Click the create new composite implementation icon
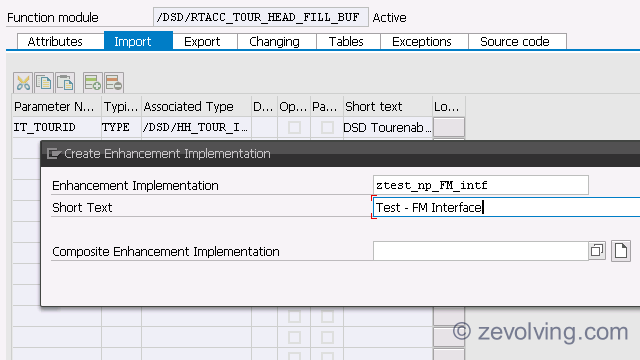640x360 pixels. [621, 251]
